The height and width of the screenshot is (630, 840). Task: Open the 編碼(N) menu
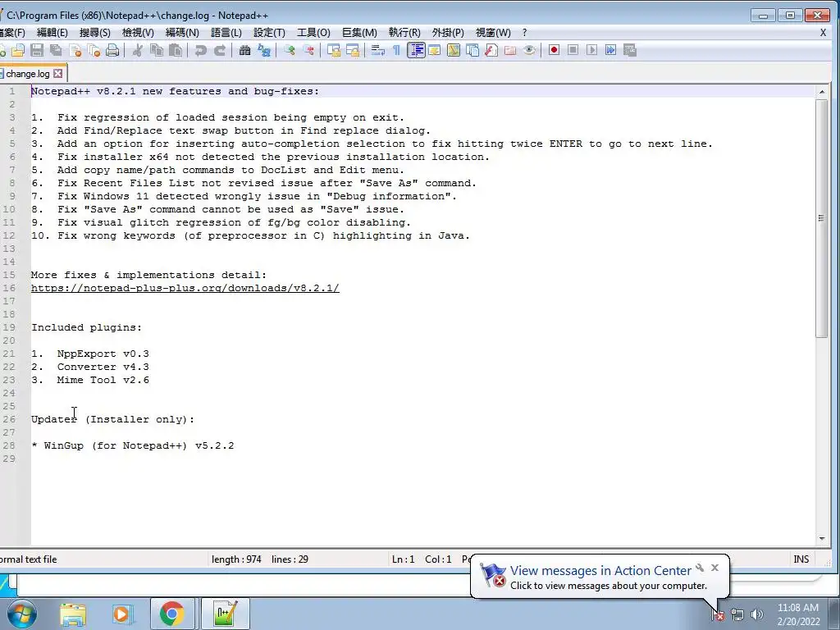coord(182,33)
